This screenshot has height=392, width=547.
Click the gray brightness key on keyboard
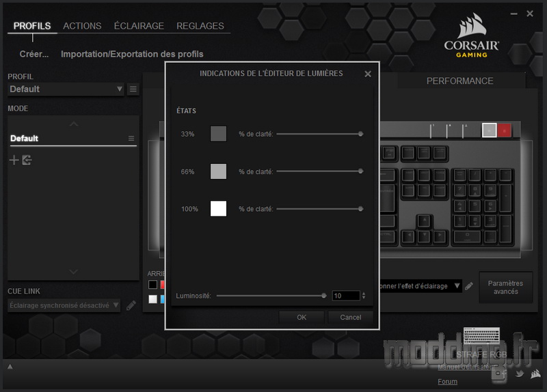click(489, 130)
